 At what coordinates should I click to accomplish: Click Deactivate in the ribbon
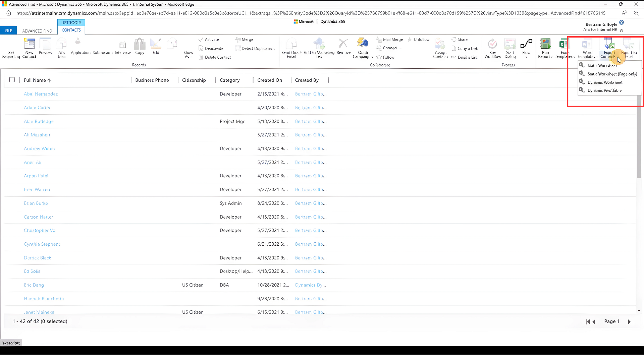pyautogui.click(x=211, y=49)
